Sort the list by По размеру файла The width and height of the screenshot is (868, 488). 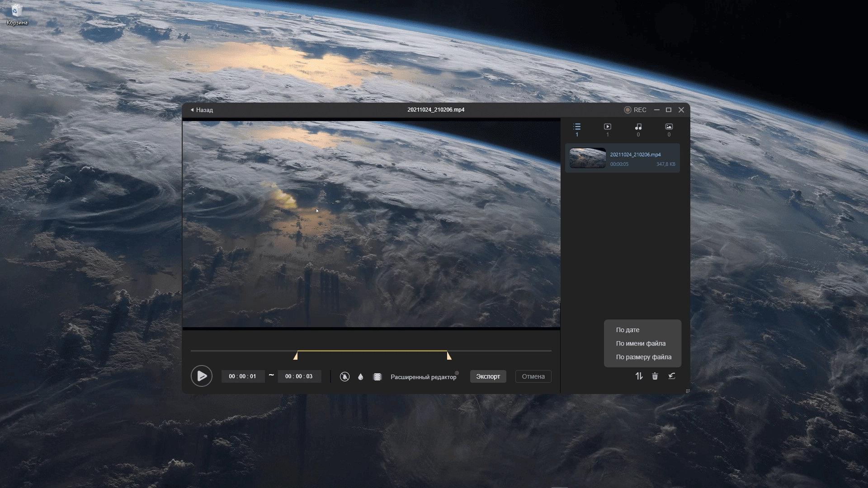[x=644, y=357]
